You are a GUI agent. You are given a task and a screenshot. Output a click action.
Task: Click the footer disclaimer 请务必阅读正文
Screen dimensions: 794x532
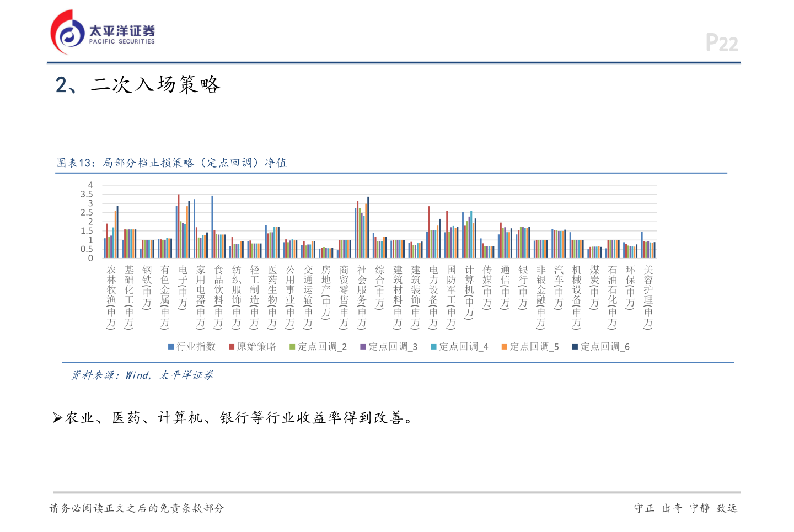[137, 508]
